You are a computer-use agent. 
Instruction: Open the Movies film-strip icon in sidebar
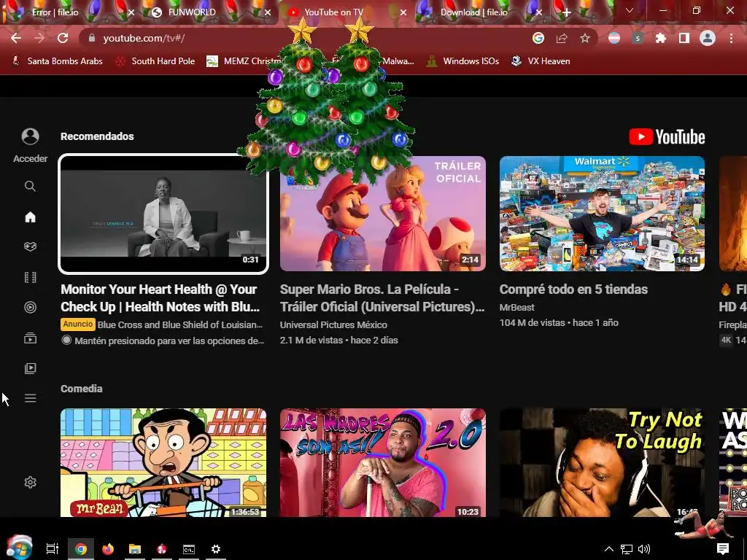[30, 277]
